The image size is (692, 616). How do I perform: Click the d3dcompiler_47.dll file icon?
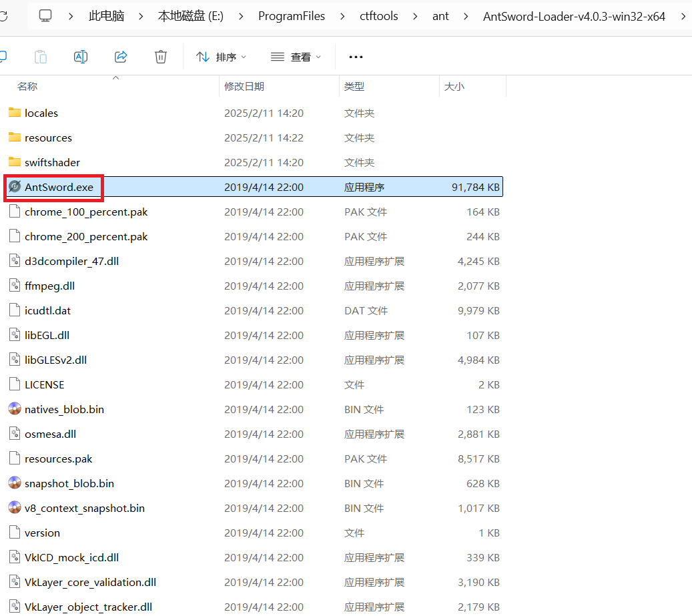point(15,261)
